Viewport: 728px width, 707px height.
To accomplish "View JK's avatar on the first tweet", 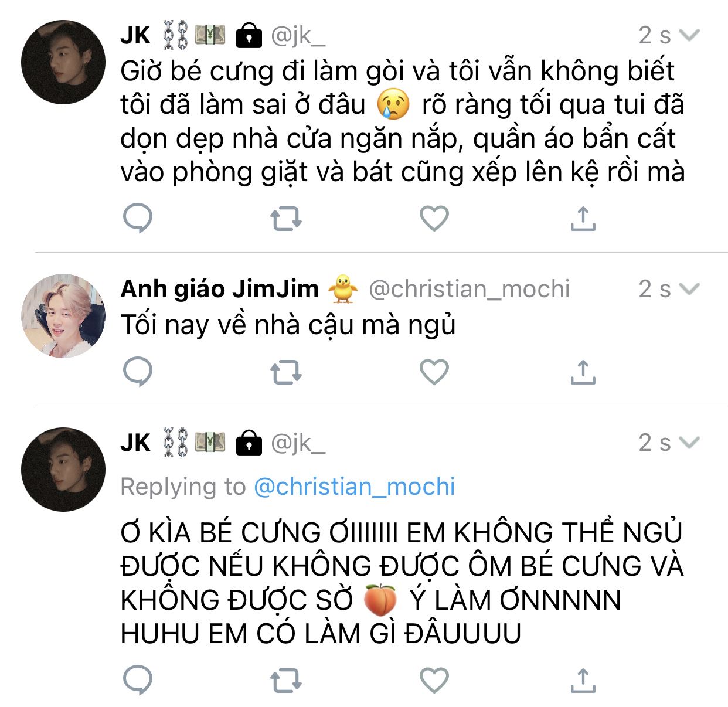I will [x=63, y=62].
